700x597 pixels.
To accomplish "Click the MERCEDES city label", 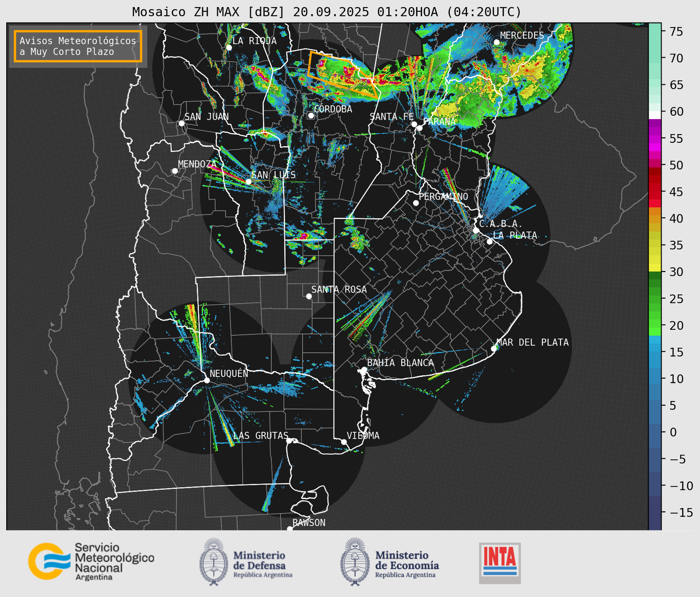I will point(522,36).
